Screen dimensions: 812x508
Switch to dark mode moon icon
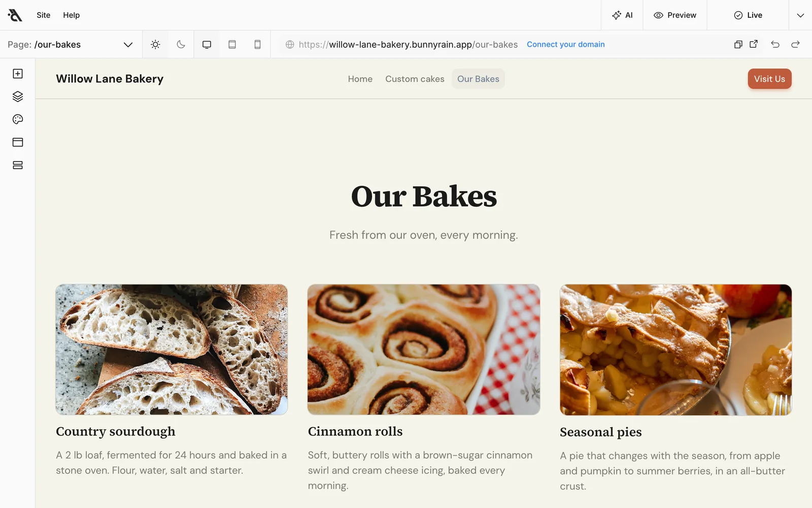point(181,44)
